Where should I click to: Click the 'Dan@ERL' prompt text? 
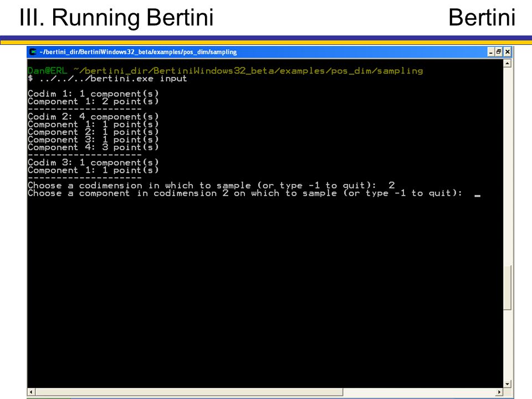coord(48,70)
